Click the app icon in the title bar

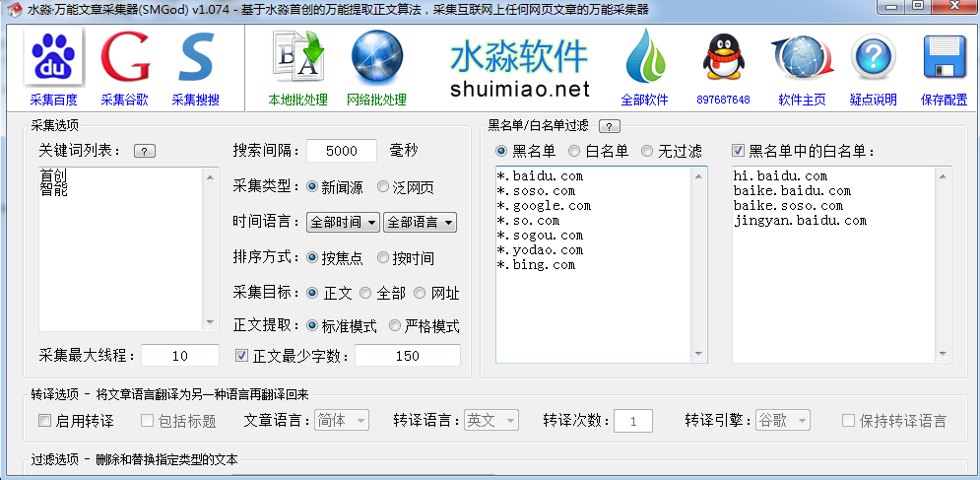click(x=13, y=9)
